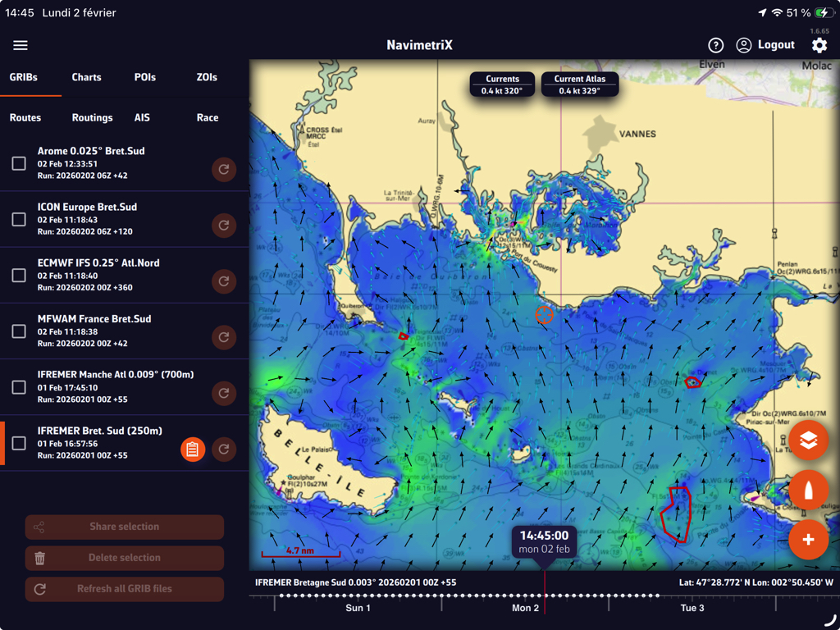Open clipboard info for IFREMER Bret. Sud

click(193, 449)
